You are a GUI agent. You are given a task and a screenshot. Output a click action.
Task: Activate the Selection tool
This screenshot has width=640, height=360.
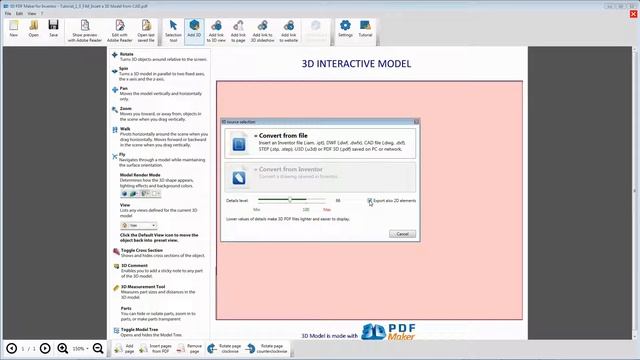click(173, 31)
